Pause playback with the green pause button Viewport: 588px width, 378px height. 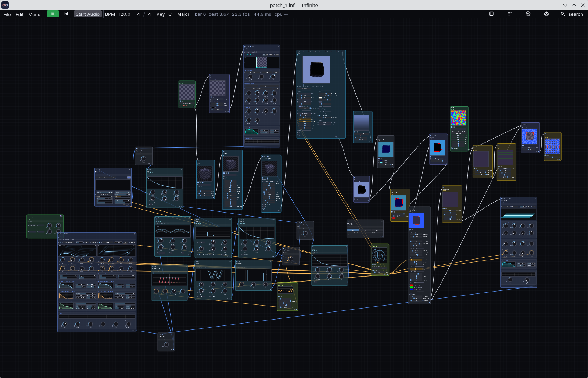point(53,14)
